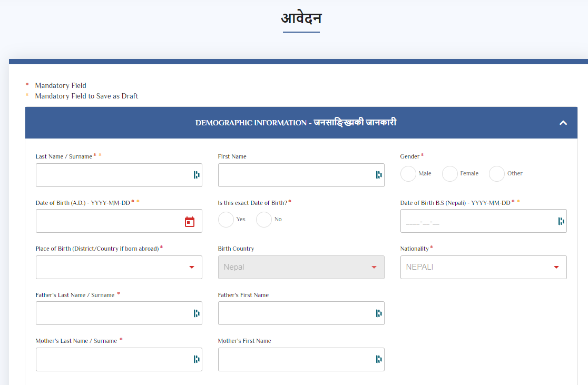The image size is (588, 385).
Task: Click keyboard icon in Father's Last Name field
Action: 197,313
